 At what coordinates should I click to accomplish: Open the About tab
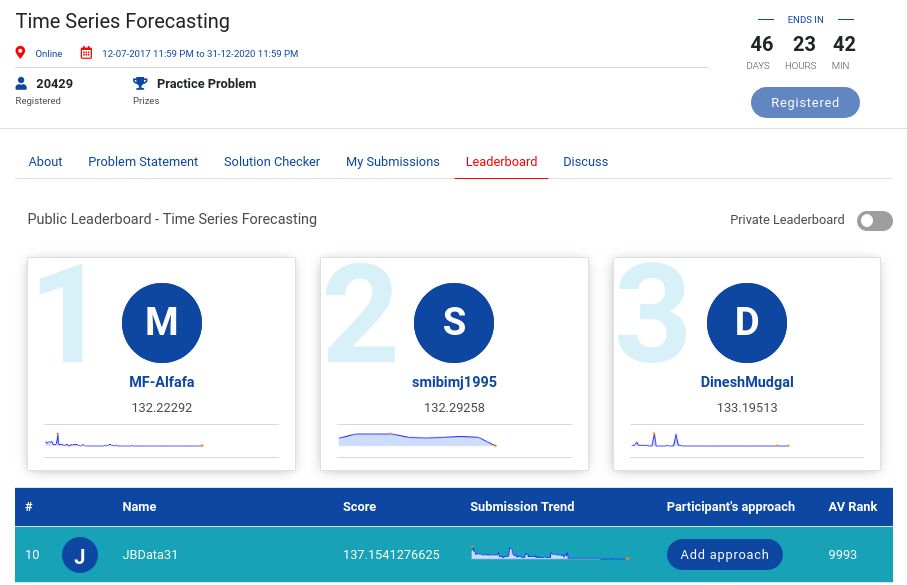click(x=45, y=161)
